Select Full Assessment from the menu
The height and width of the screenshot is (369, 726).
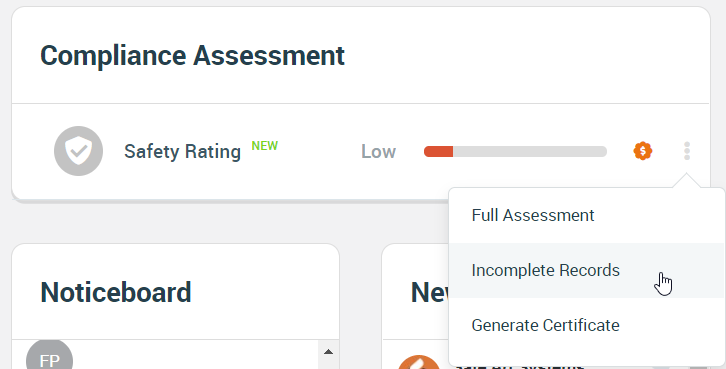[586, 215]
